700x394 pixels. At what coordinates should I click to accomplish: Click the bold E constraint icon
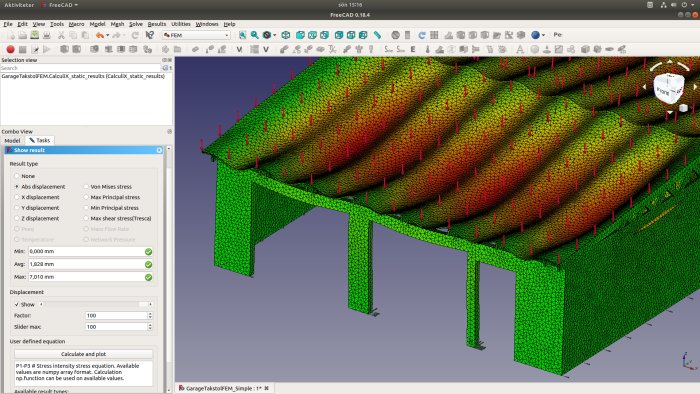[413, 49]
